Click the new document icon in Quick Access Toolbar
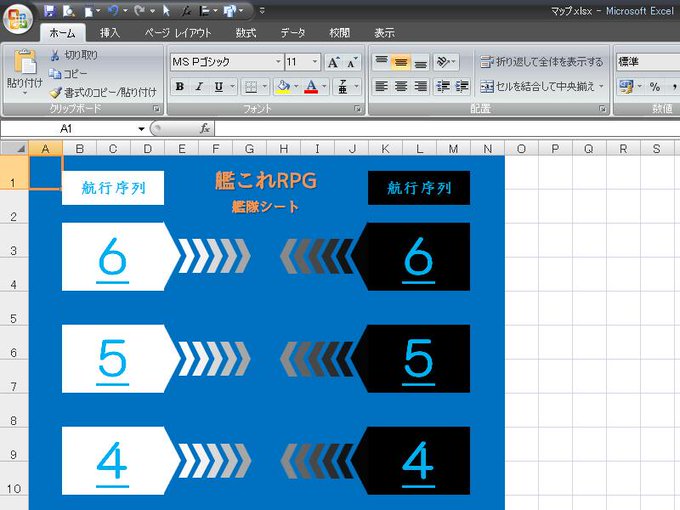The width and height of the screenshot is (680, 510). point(89,11)
